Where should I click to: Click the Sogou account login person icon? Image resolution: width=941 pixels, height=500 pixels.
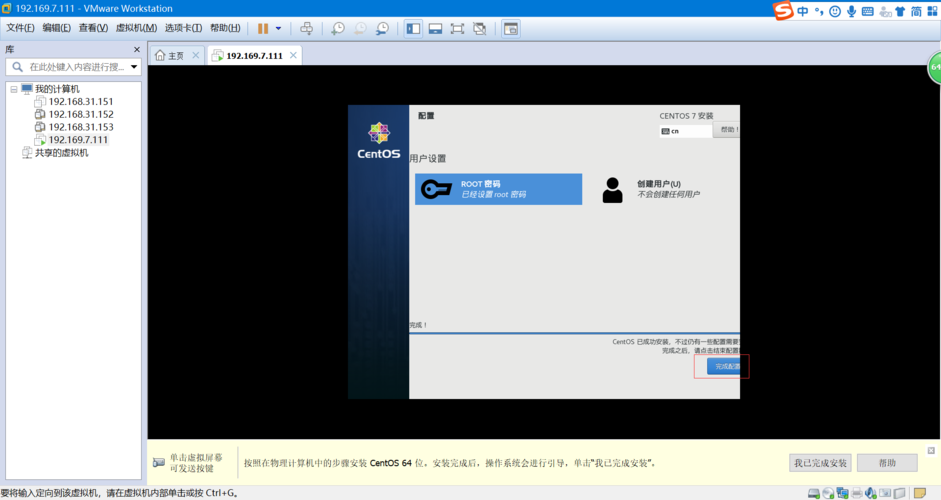click(884, 11)
